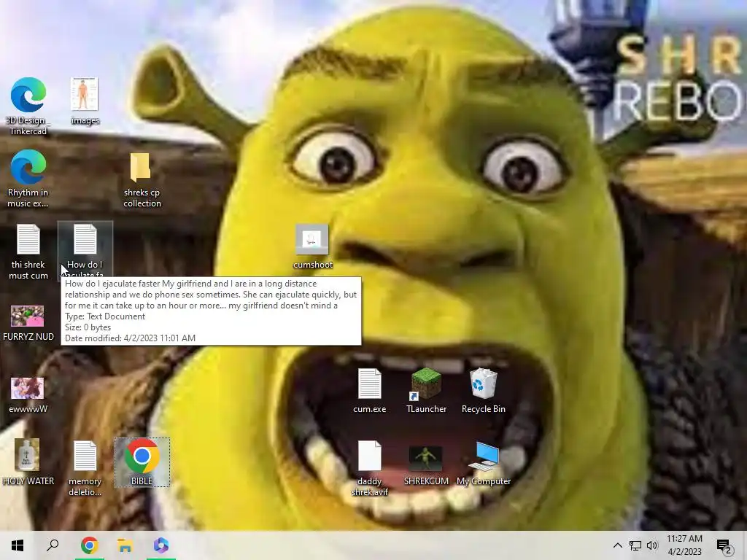The width and height of the screenshot is (747, 560).
Task: Open the BIBLE Chrome shortcut
Action: click(x=142, y=462)
